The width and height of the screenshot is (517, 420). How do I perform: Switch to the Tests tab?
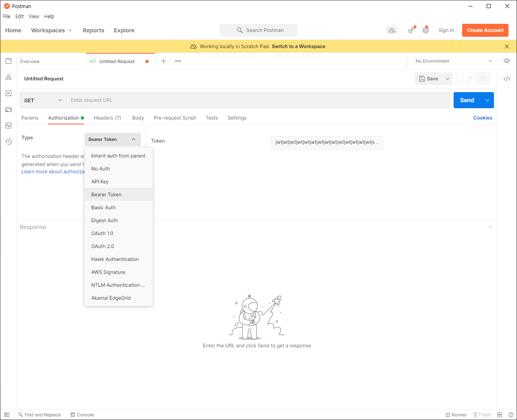(x=212, y=118)
